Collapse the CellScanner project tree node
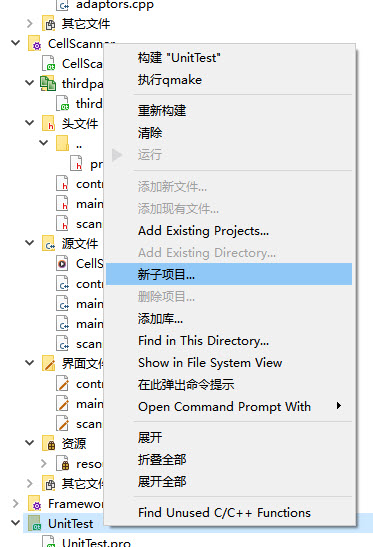Image resolution: width=373 pixels, height=547 pixels. 15,43
